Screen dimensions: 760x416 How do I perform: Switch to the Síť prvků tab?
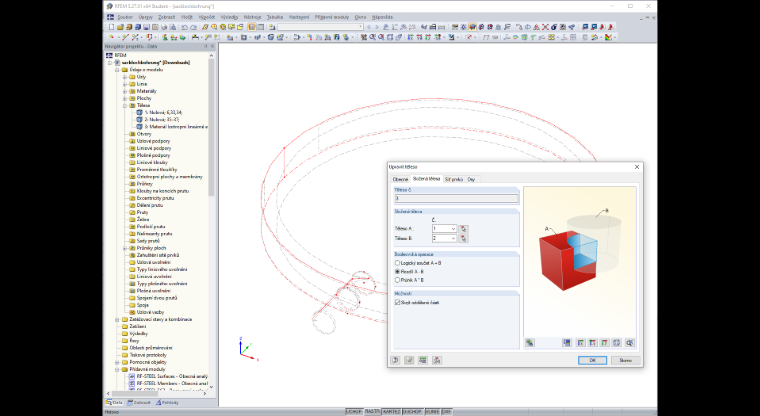point(454,179)
